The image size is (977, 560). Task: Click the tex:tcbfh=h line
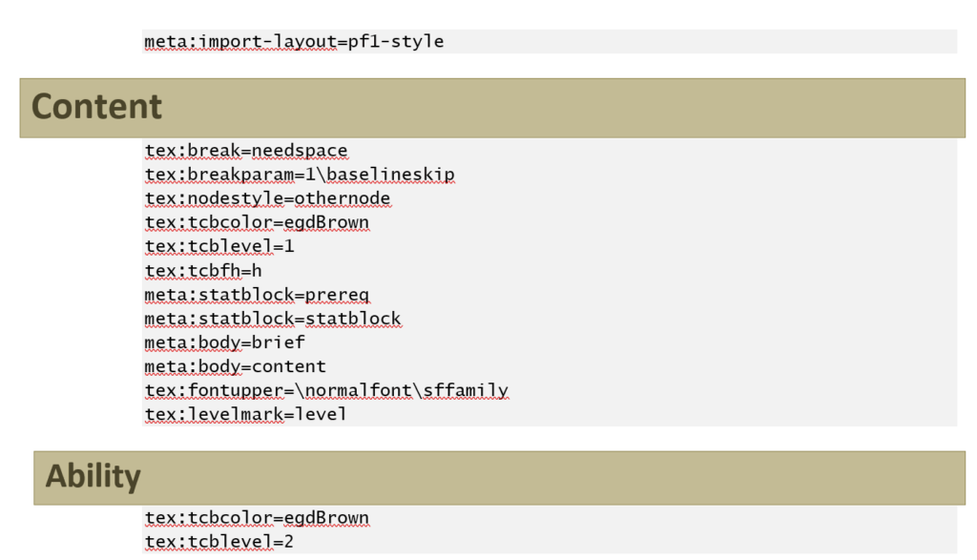(203, 270)
